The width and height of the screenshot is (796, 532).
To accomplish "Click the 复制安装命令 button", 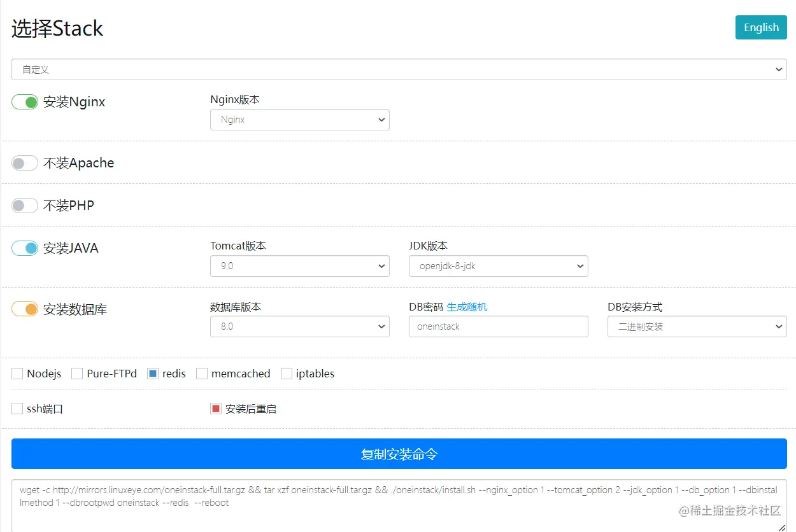I will [x=399, y=454].
